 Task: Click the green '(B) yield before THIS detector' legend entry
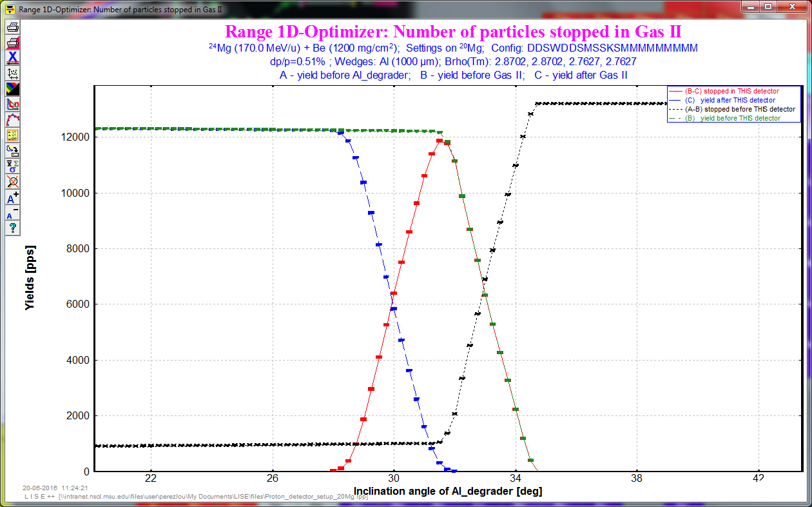pos(731,119)
